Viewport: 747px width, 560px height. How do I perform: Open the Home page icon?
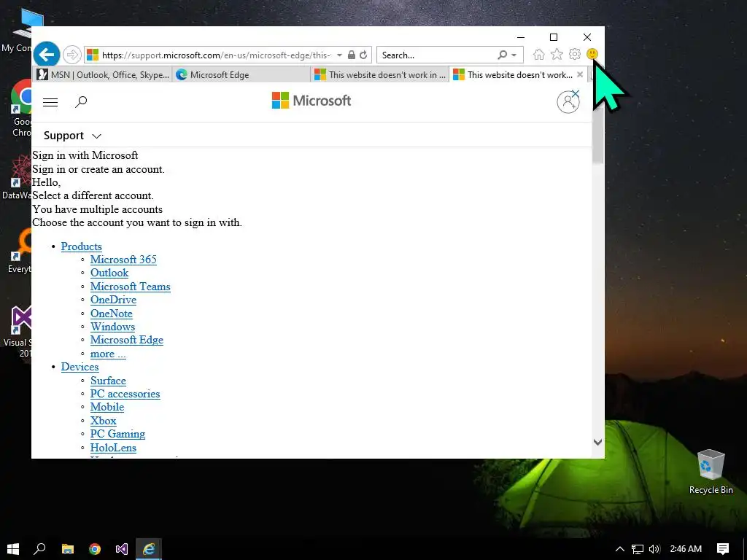click(539, 54)
